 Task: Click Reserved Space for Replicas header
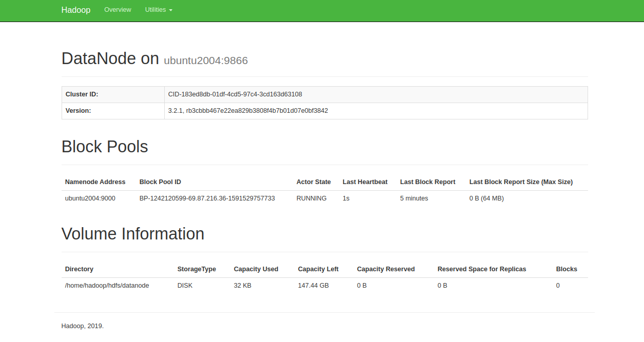coord(482,269)
